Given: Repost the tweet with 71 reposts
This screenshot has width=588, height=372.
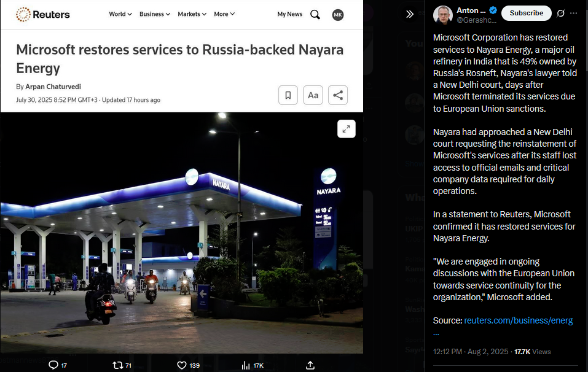Looking at the screenshot, I should 118,365.
